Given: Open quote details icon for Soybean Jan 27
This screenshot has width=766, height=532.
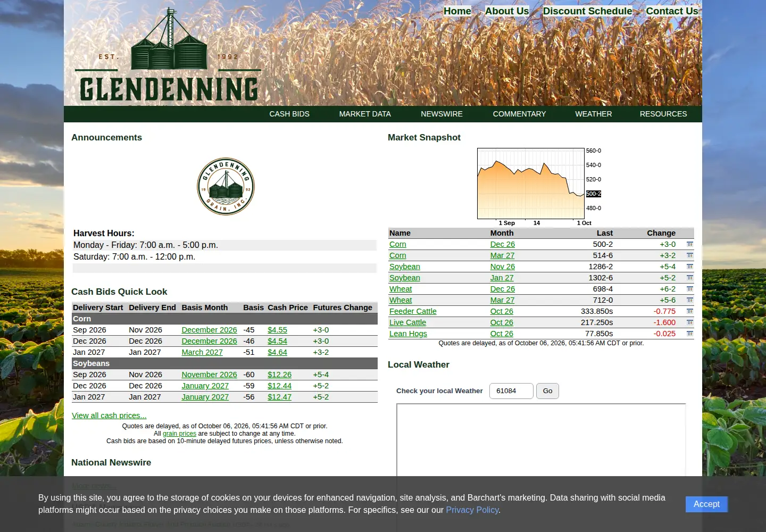Looking at the screenshot, I should (x=690, y=278).
